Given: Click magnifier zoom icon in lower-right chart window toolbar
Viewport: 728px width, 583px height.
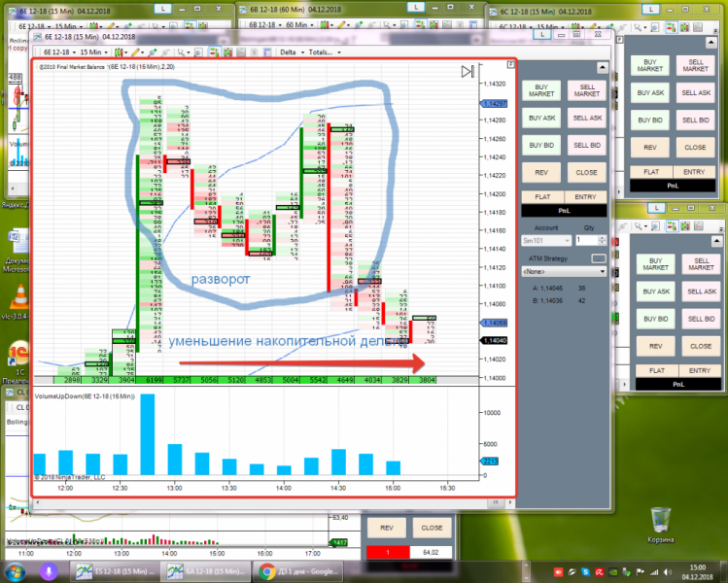Looking at the screenshot, I should [655, 226].
